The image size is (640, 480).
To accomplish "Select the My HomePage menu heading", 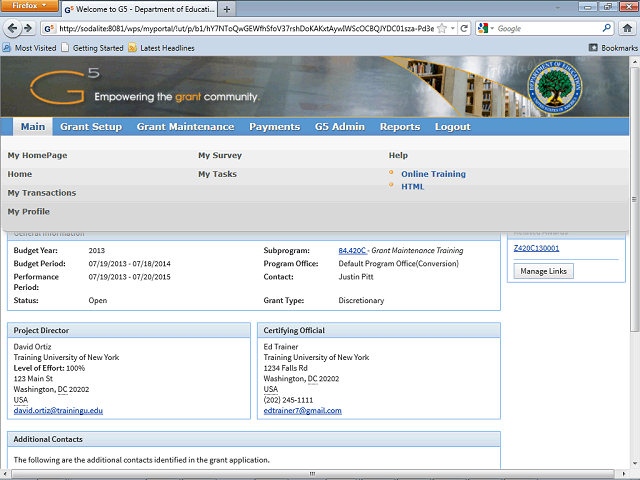I will click(37, 155).
